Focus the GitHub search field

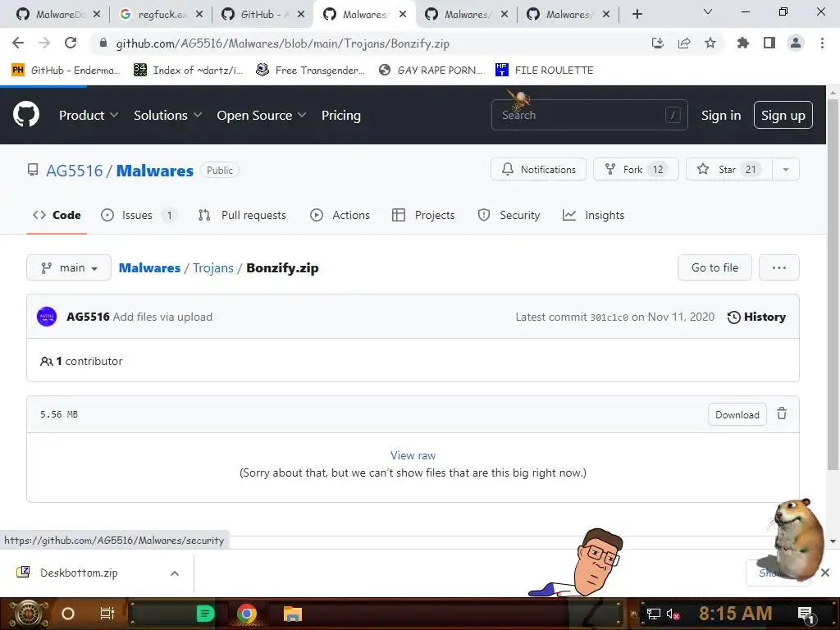coord(589,115)
